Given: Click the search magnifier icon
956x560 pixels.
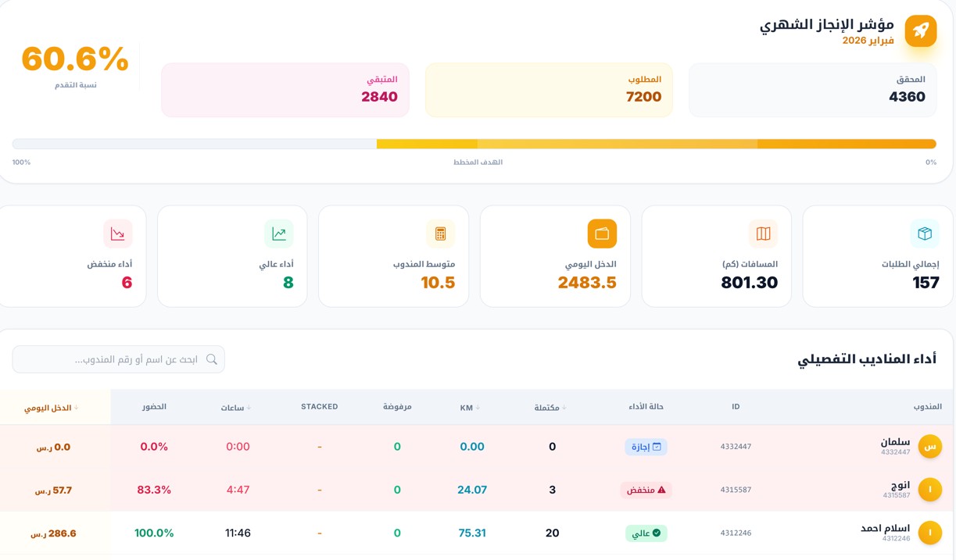Looking at the screenshot, I should (212, 359).
